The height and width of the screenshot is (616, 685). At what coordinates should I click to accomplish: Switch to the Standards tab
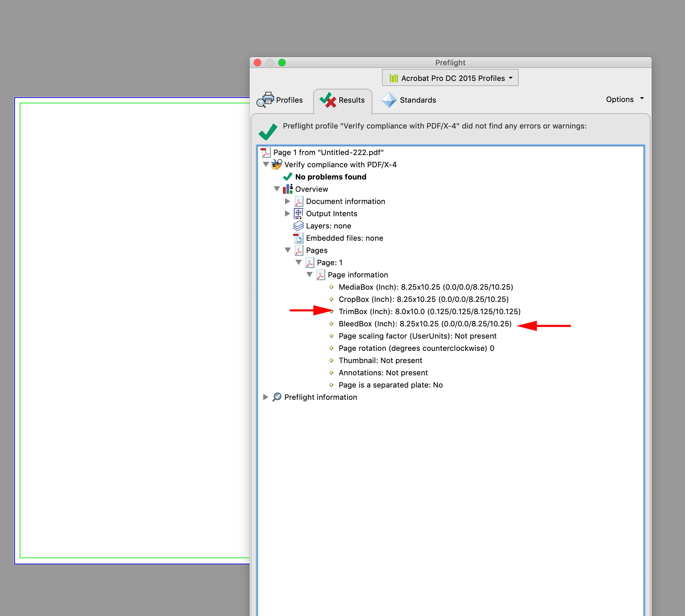[417, 100]
